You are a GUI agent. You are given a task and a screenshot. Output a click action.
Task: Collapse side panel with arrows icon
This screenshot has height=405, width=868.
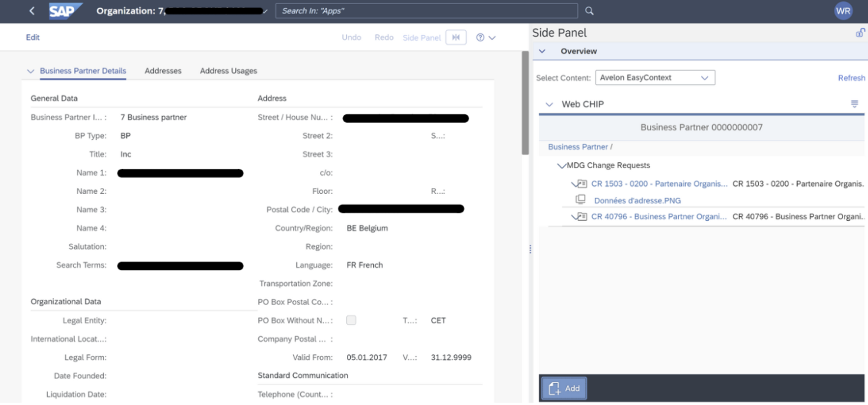tap(456, 37)
